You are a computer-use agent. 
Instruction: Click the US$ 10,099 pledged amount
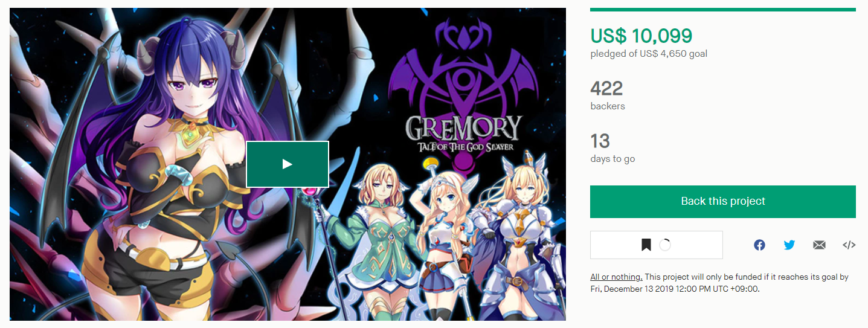pos(641,36)
